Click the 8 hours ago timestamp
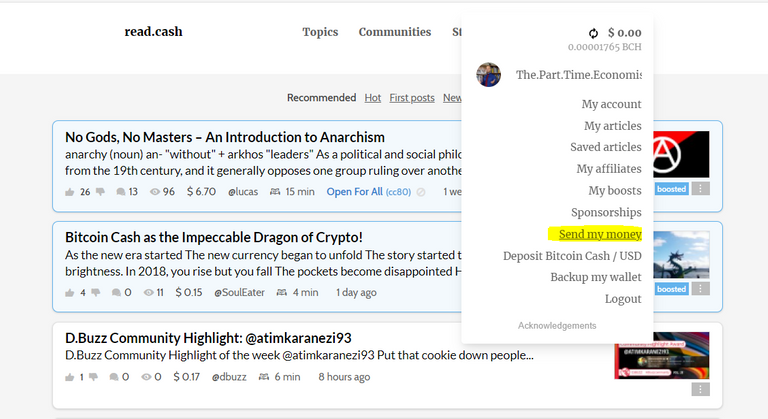This screenshot has height=419, width=768. 344,377
